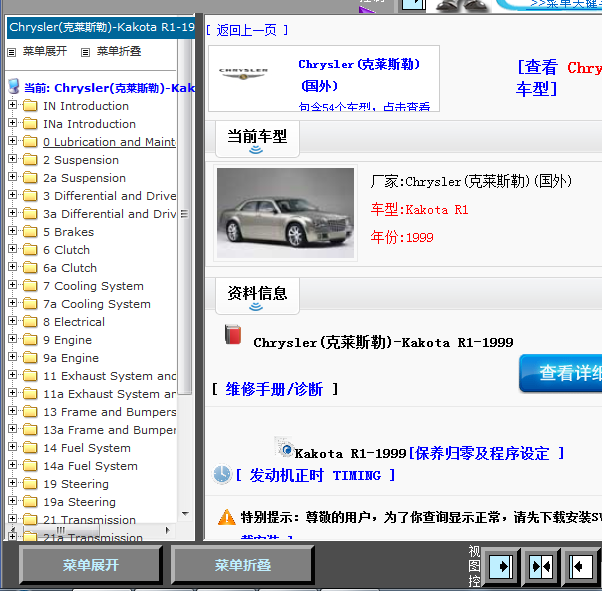Click the 3 Differential and Drive folder icon

pyautogui.click(x=30, y=196)
